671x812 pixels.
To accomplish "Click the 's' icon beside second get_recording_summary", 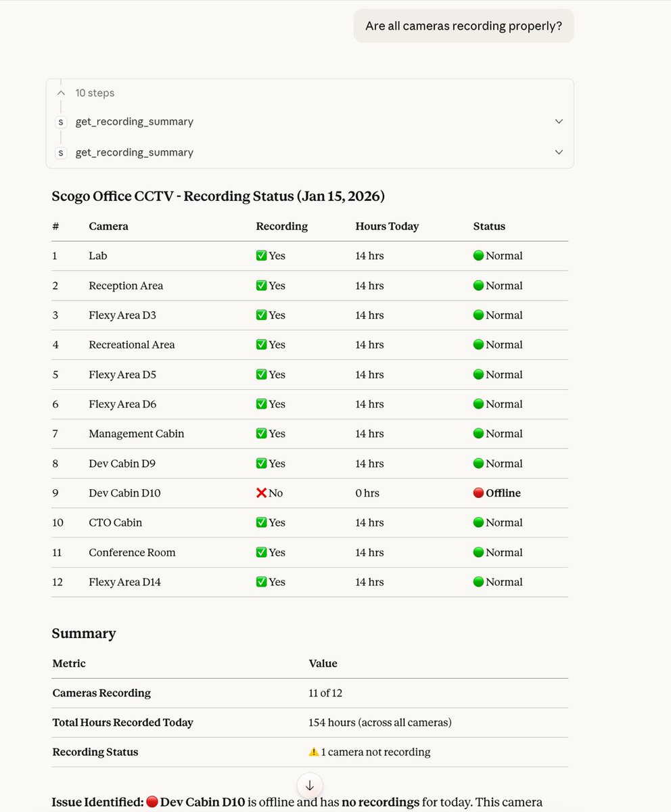I will click(x=61, y=153).
